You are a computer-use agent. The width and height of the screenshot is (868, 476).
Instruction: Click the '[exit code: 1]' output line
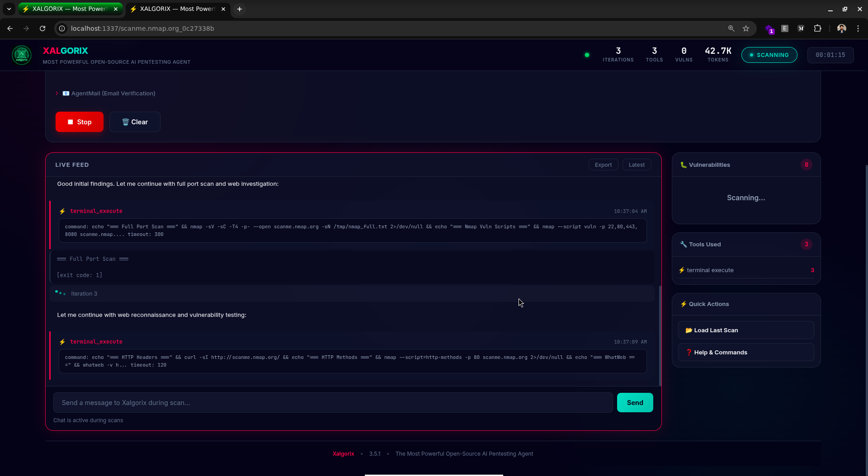click(x=80, y=275)
